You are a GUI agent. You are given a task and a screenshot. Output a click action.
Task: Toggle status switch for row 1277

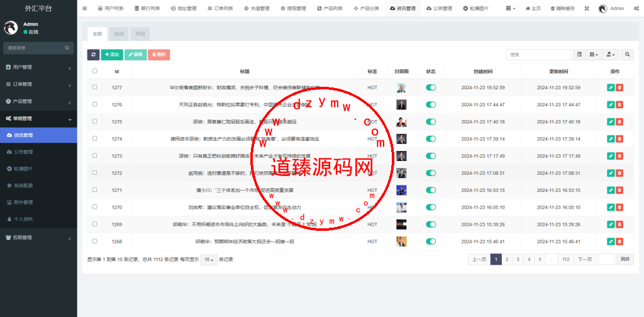pos(431,87)
